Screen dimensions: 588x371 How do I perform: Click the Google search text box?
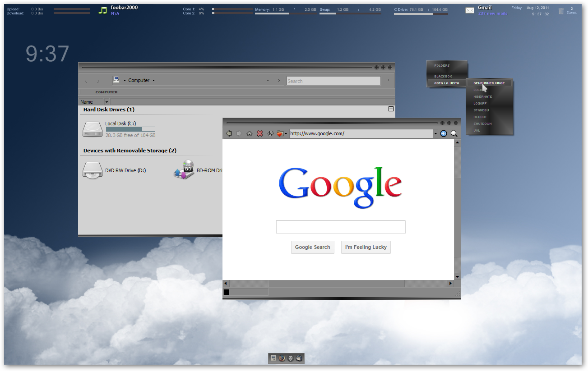(341, 227)
